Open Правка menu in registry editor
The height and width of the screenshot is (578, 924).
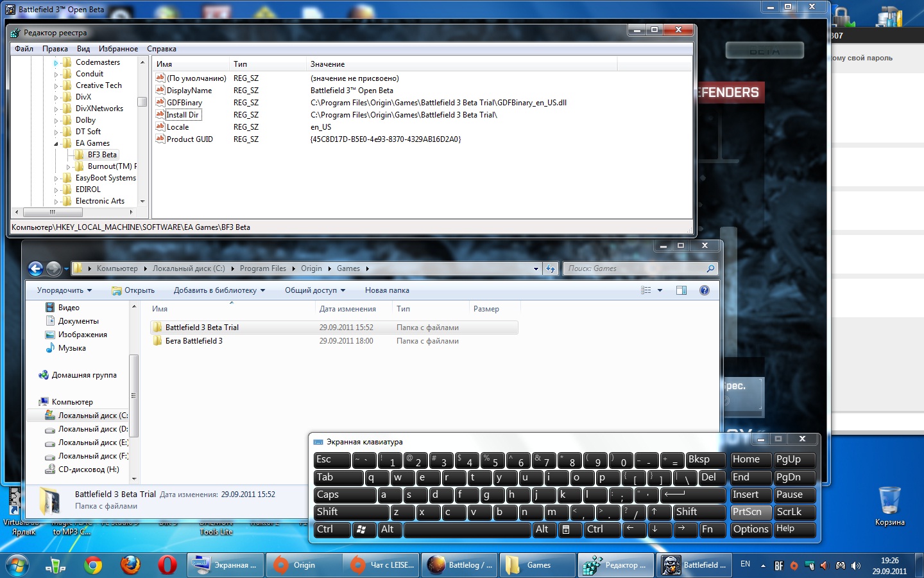tap(55, 49)
